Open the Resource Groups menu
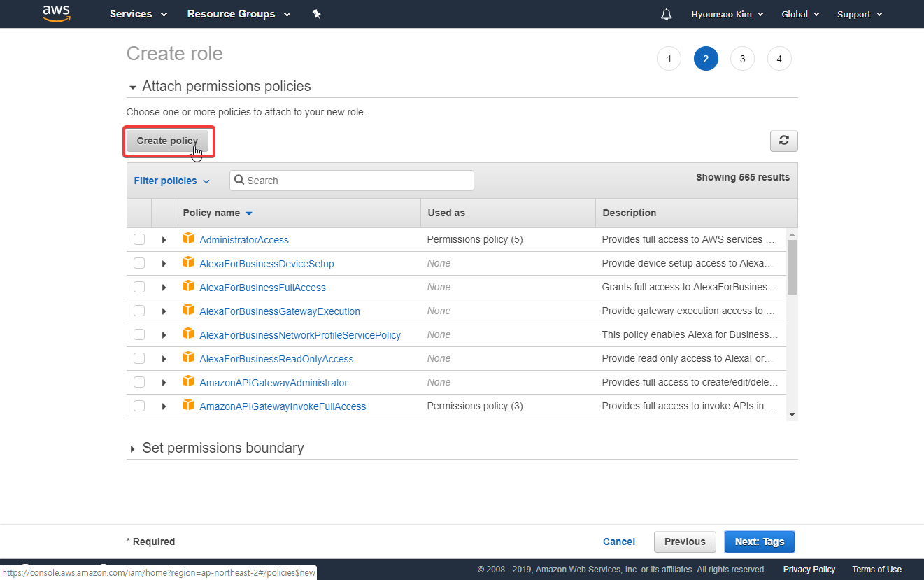Image resolution: width=924 pixels, height=580 pixels. pos(239,14)
